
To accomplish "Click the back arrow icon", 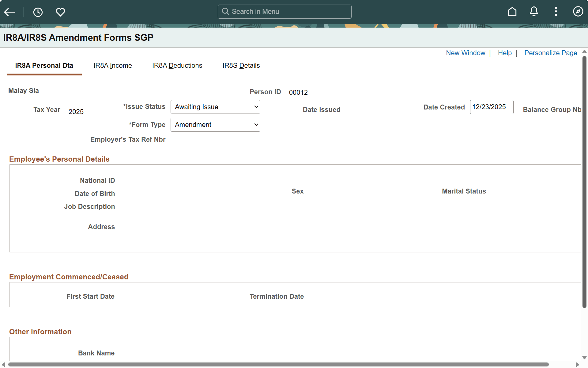I will click(x=9, y=12).
